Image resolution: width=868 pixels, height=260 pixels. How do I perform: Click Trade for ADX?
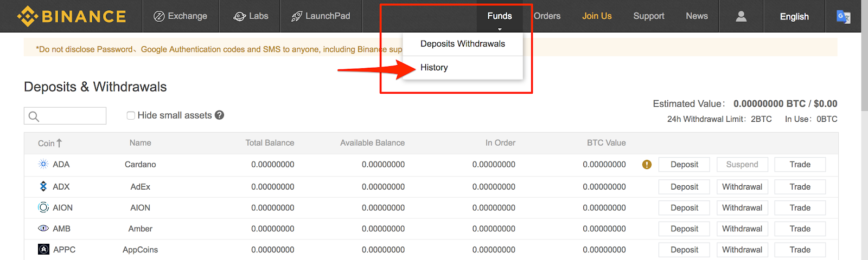pos(800,187)
